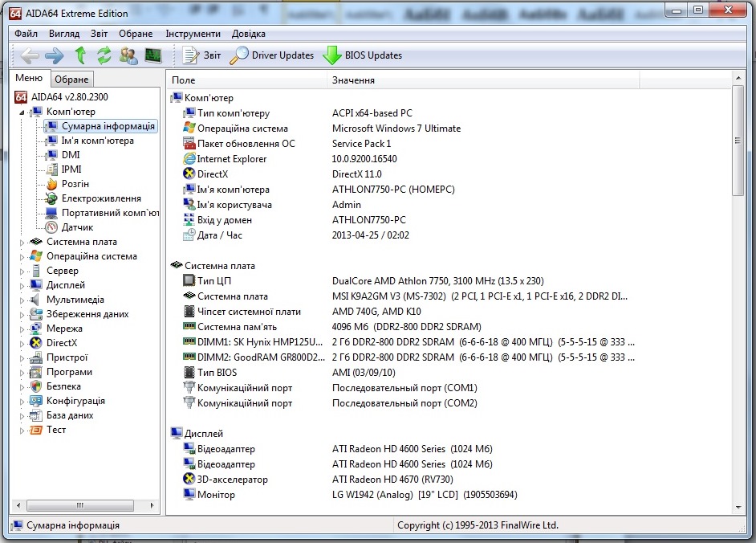Expand the Сервер tree node
The image size is (756, 543).
coord(22,271)
